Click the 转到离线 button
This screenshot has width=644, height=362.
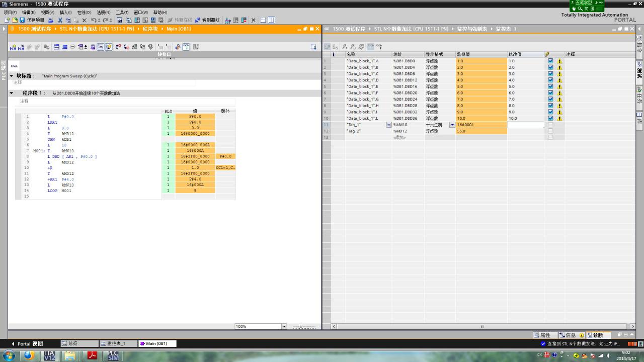207,20
